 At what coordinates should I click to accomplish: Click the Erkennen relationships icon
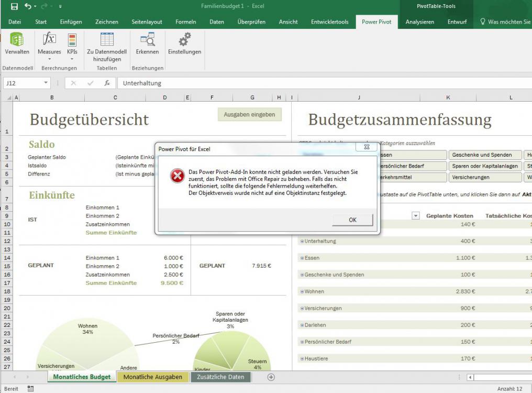pyautogui.click(x=147, y=40)
